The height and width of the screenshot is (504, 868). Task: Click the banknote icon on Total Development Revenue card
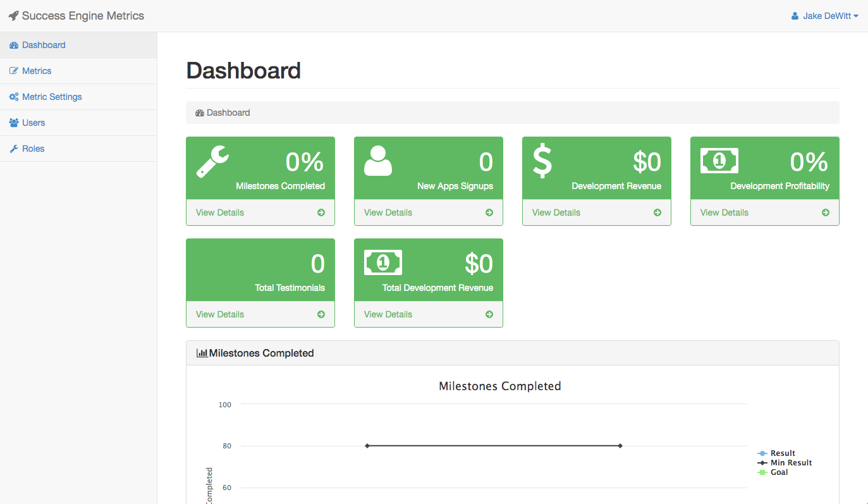(382, 262)
